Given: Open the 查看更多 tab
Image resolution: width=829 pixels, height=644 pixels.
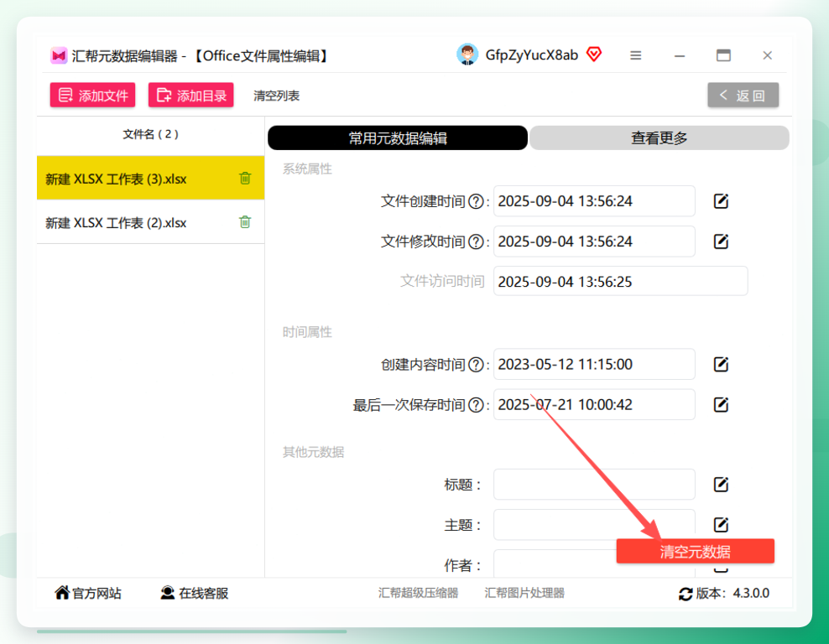Looking at the screenshot, I should (660, 138).
